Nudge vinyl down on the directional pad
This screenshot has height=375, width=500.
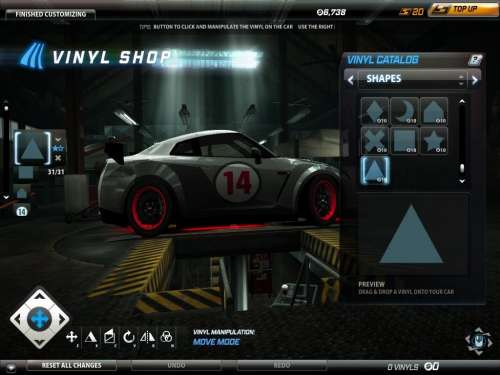point(40,342)
